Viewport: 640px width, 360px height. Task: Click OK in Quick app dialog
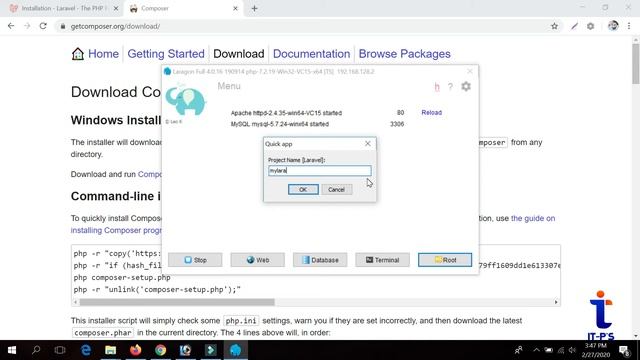pos(303,189)
